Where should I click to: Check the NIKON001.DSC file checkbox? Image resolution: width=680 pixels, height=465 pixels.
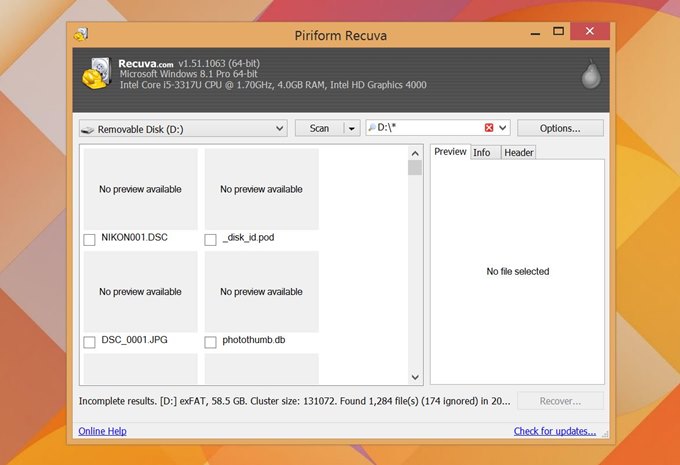point(89,239)
